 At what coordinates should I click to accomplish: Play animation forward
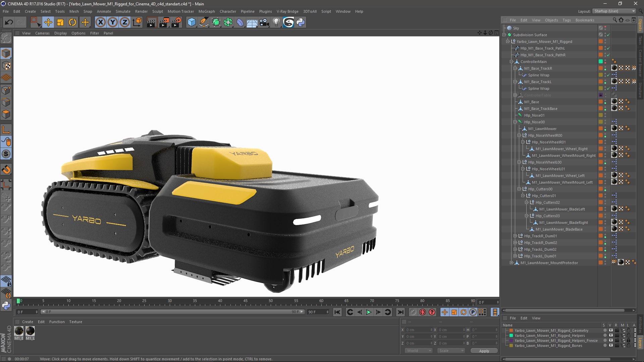tap(369, 312)
